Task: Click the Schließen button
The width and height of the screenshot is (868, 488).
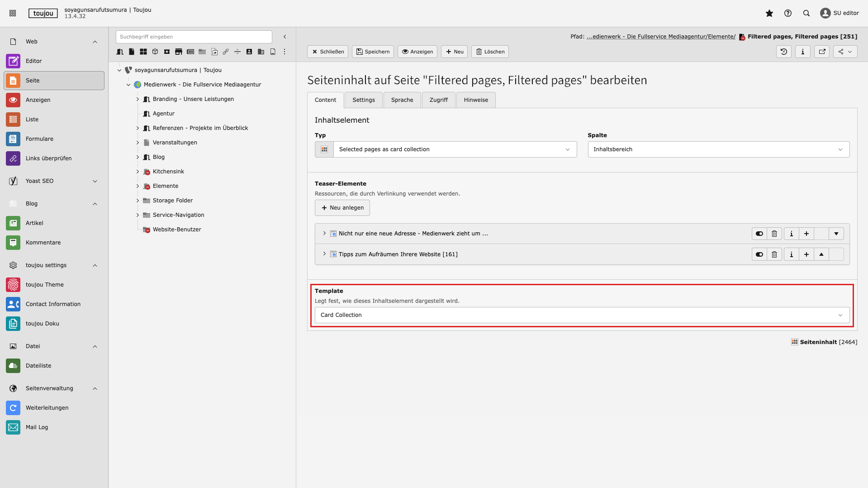Action: (327, 52)
